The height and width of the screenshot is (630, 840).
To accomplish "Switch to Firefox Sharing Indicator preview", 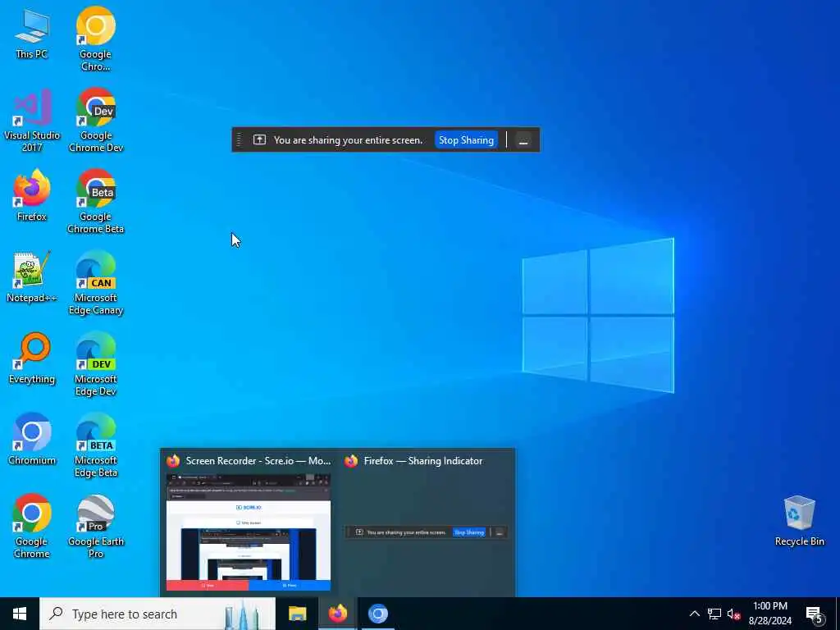I will click(x=426, y=532).
